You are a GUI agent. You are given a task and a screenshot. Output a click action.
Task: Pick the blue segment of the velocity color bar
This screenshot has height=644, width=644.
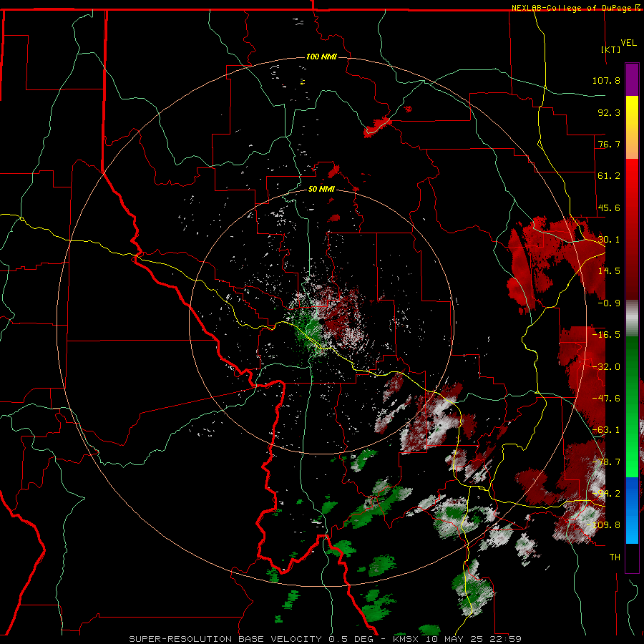coord(632,510)
